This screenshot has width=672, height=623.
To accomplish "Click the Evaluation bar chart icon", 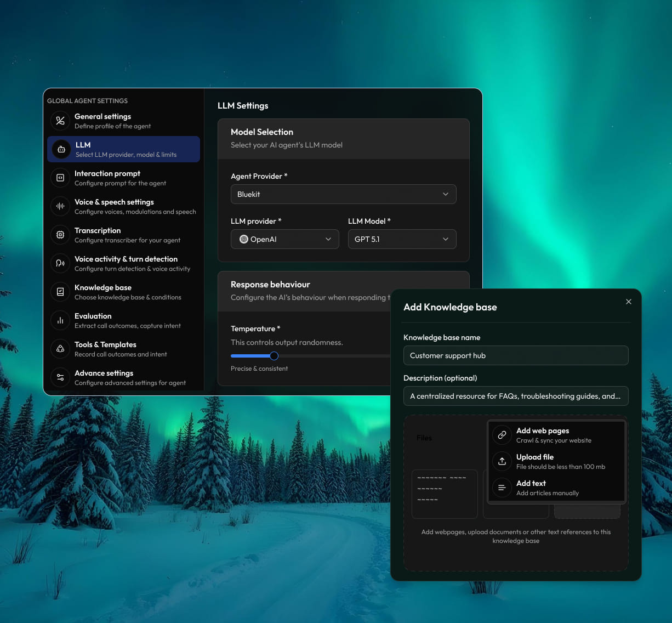I will tap(60, 320).
